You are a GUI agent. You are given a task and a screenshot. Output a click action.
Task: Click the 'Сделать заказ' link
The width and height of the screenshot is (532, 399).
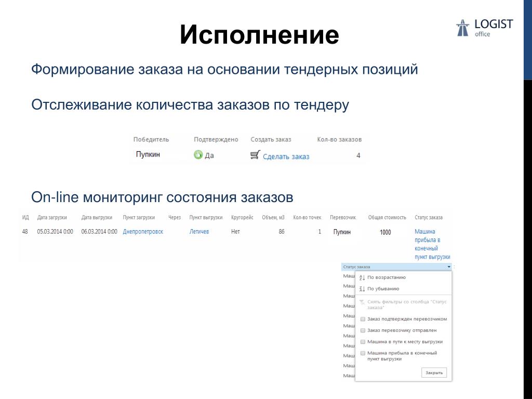[x=286, y=156]
